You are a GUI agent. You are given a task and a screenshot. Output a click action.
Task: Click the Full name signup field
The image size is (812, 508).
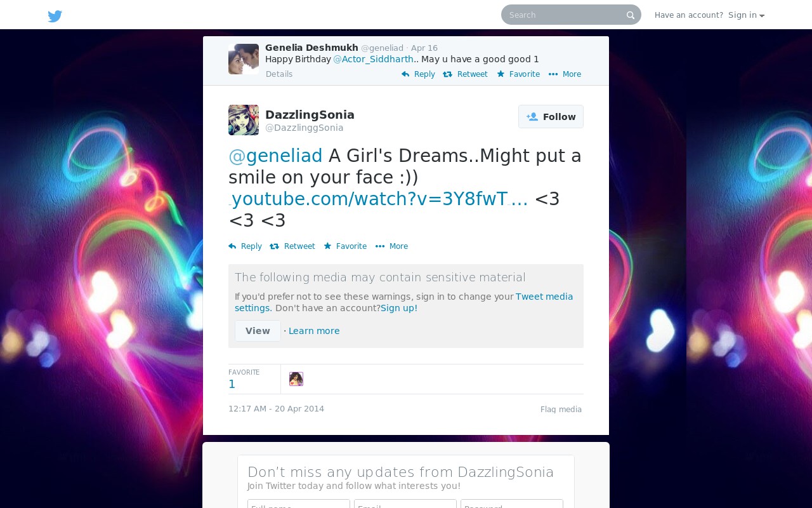[299, 504]
